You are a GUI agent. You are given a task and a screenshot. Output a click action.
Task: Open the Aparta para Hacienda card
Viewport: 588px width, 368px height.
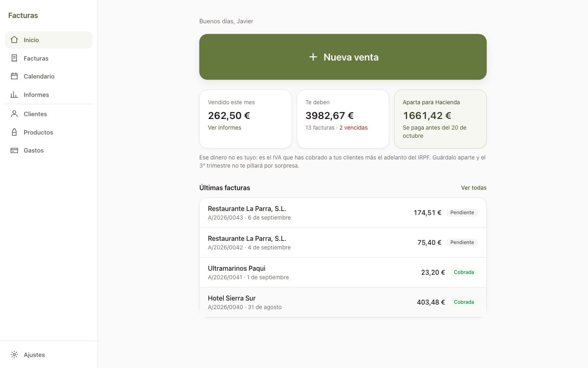[440, 119]
